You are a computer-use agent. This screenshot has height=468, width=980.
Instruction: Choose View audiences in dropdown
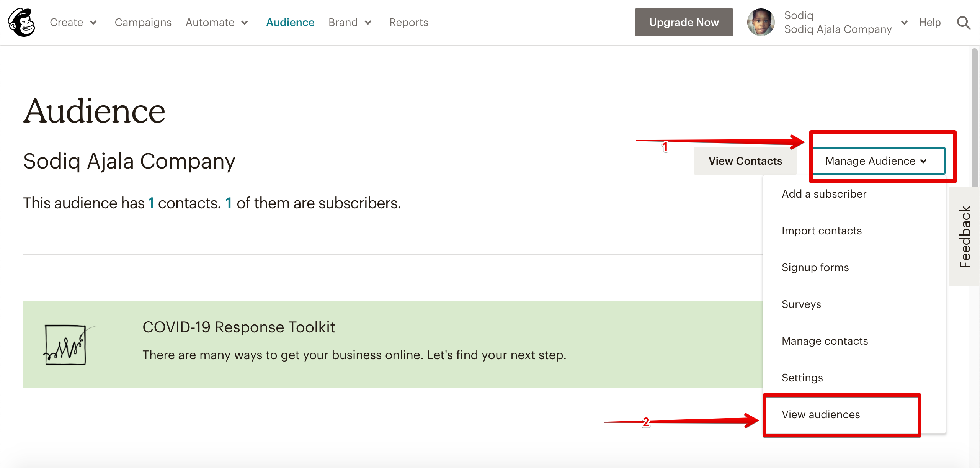[821, 414]
